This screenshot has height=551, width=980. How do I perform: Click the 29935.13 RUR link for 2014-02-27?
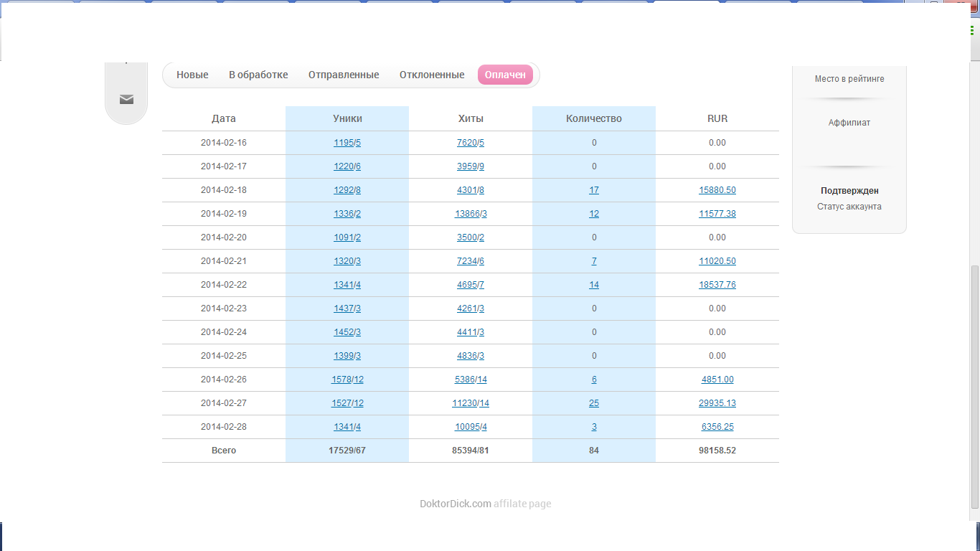click(x=717, y=403)
